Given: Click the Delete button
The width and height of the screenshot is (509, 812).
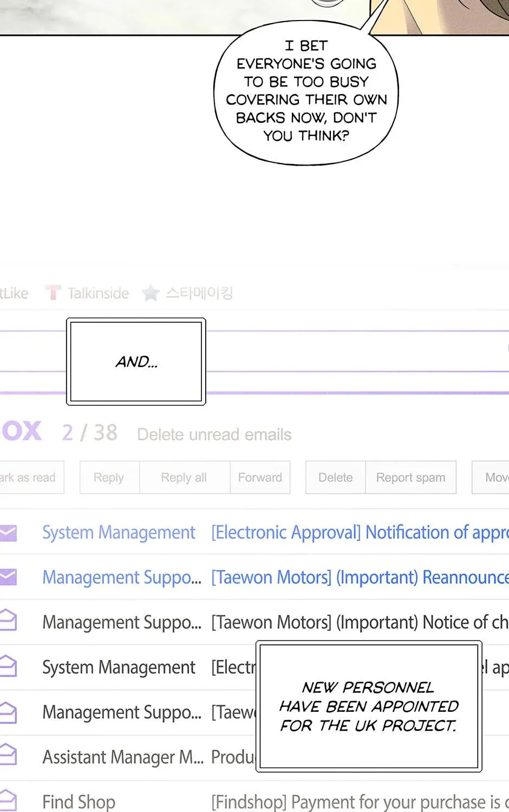Looking at the screenshot, I should tap(336, 477).
